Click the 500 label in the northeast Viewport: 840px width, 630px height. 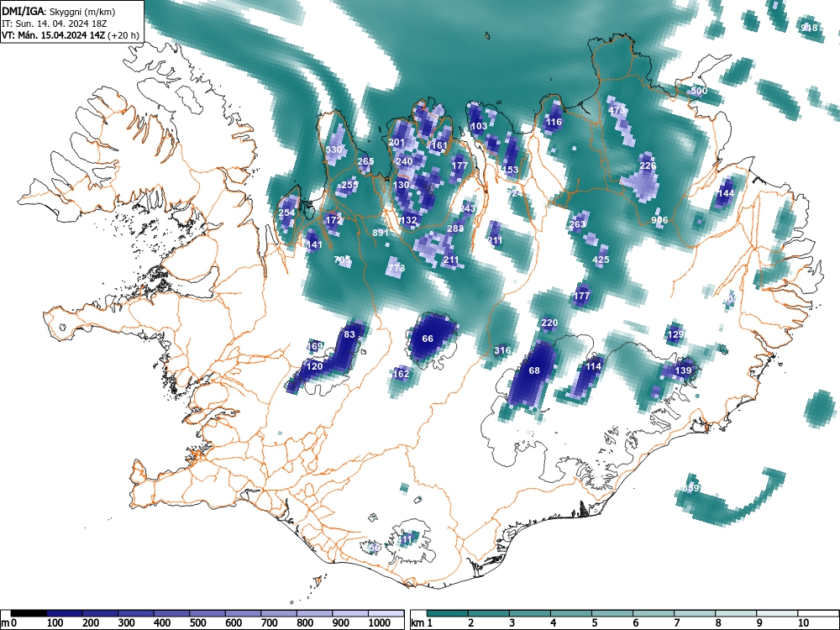pos(699,91)
